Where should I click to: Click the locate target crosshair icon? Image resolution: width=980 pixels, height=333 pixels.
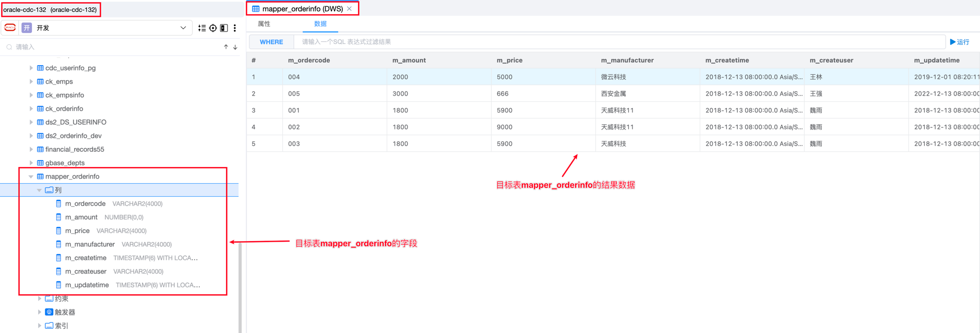213,28
